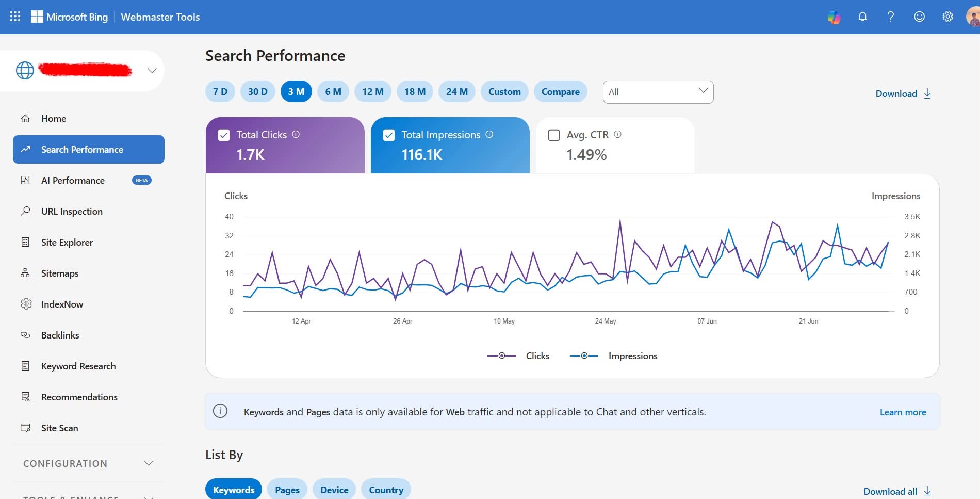Click the Keyword Research document icon
Image resolution: width=980 pixels, height=499 pixels.
pos(25,366)
